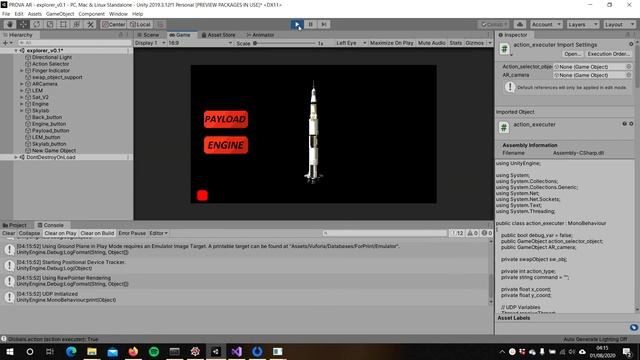Open Firefox from taskbar
The height and width of the screenshot is (360, 640).
[133, 351]
